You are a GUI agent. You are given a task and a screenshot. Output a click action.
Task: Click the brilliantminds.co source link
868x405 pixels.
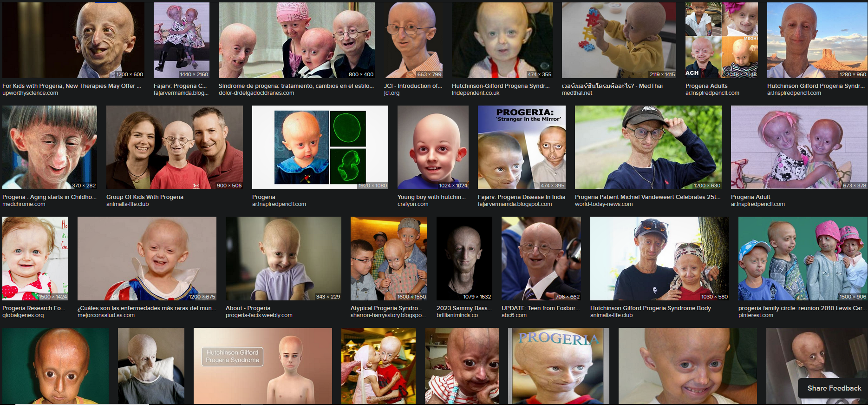[x=457, y=315]
